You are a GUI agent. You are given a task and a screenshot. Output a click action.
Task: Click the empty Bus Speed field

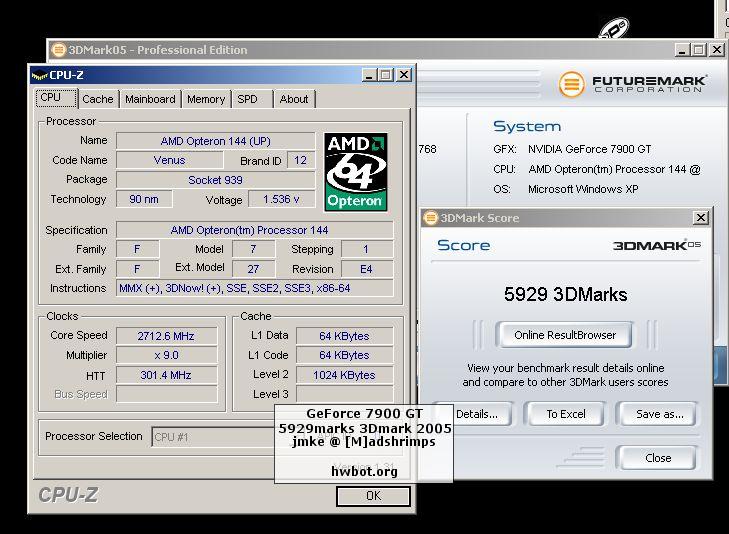point(166,394)
